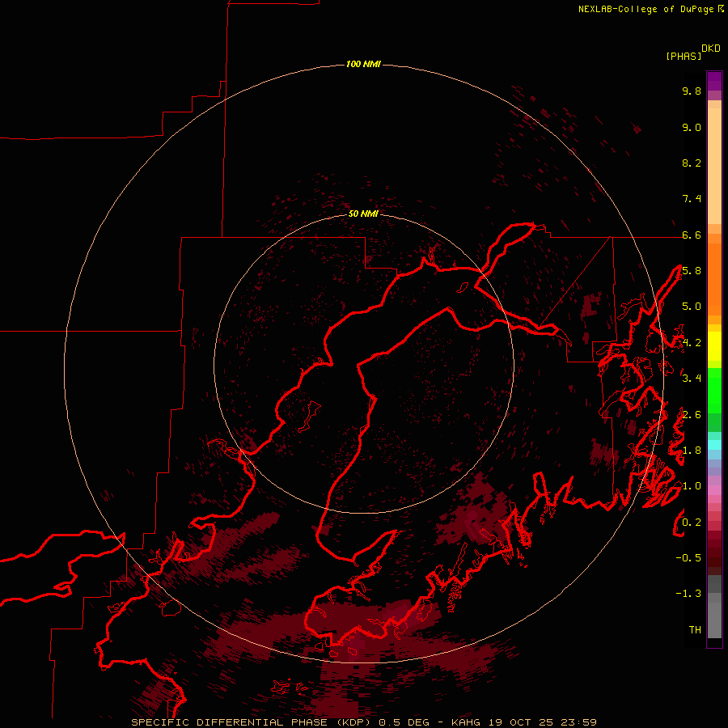Click the -0.5 value on color scale
Image resolution: width=728 pixels, height=728 pixels.
688,558
